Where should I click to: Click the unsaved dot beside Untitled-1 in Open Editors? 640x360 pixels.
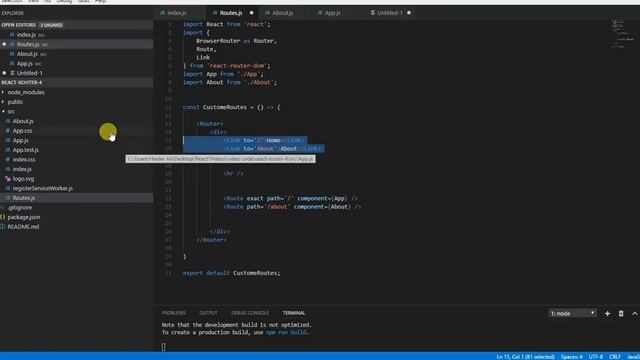(4, 73)
